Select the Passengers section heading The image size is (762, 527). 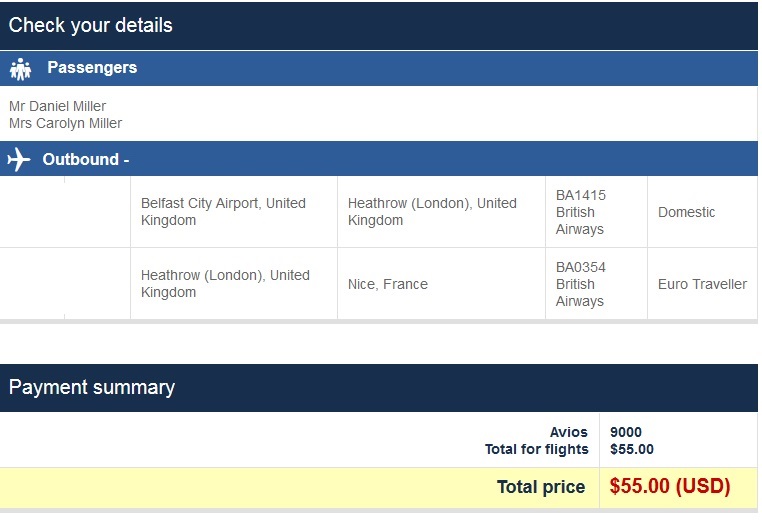tap(92, 68)
